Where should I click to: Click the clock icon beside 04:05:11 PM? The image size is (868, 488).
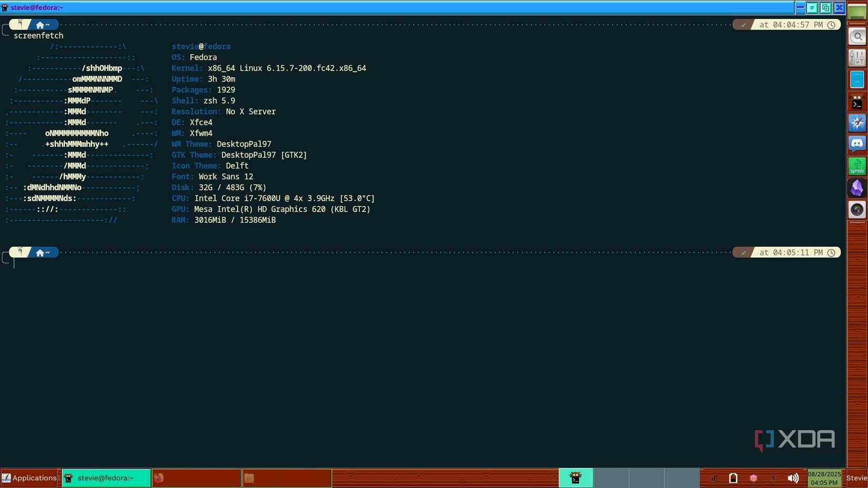coord(832,252)
